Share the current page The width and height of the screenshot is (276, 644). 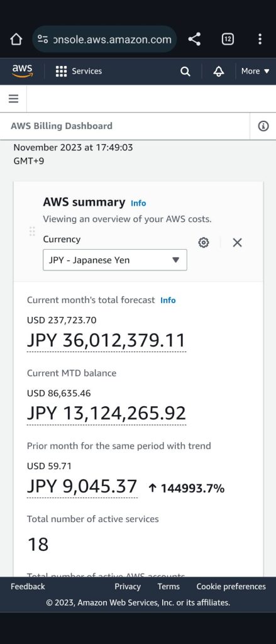tap(194, 40)
